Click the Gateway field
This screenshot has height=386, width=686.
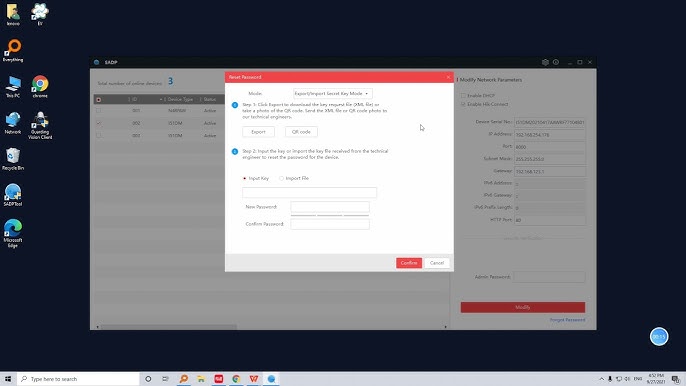pos(550,172)
